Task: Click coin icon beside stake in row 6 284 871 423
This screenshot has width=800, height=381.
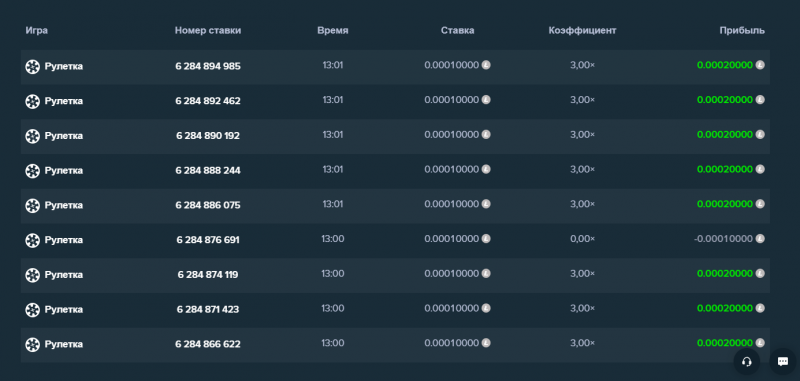Action: coord(486,308)
